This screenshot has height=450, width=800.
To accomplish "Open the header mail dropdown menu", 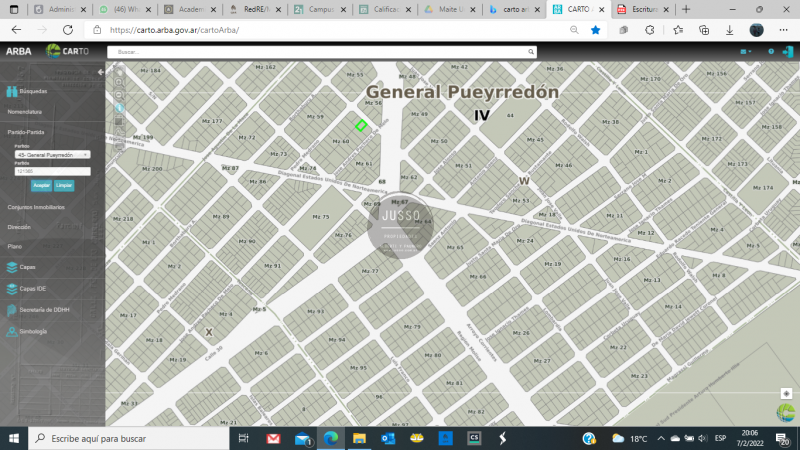I will pyautogui.click(x=746, y=51).
